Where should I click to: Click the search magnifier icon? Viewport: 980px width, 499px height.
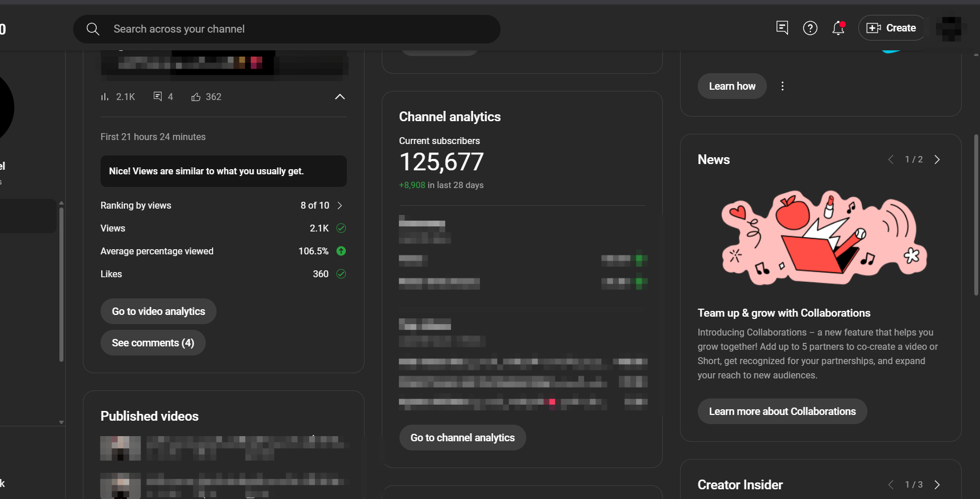93,29
